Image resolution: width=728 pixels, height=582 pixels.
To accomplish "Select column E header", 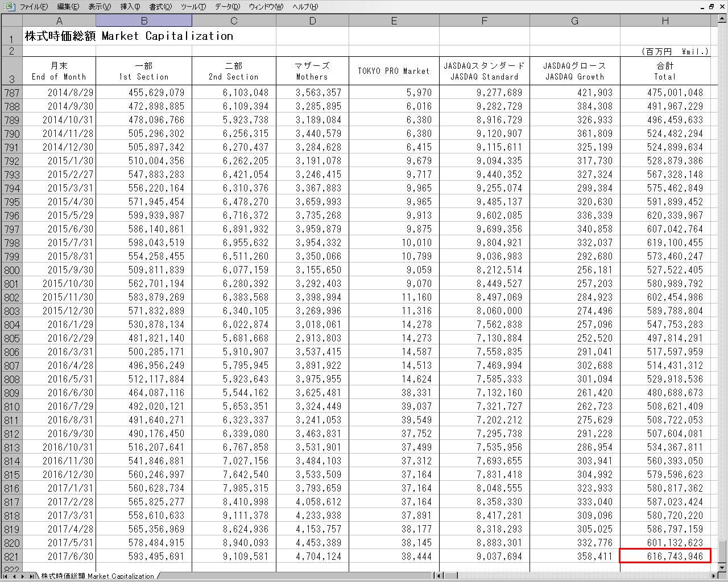I will click(x=394, y=21).
